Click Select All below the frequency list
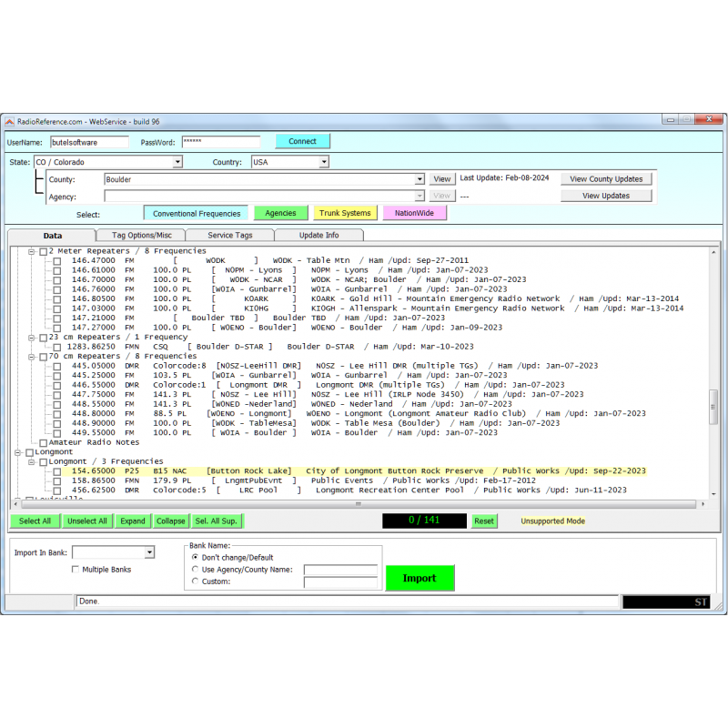 coord(35,521)
